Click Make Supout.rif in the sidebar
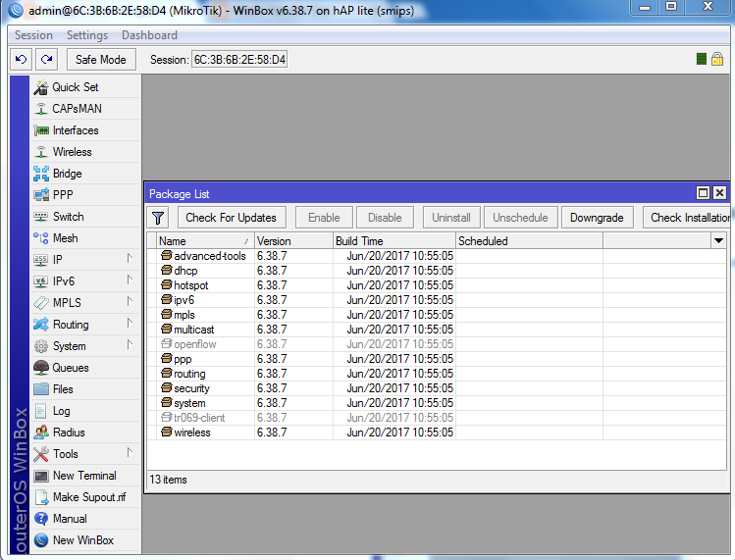735x560 pixels. tap(85, 496)
